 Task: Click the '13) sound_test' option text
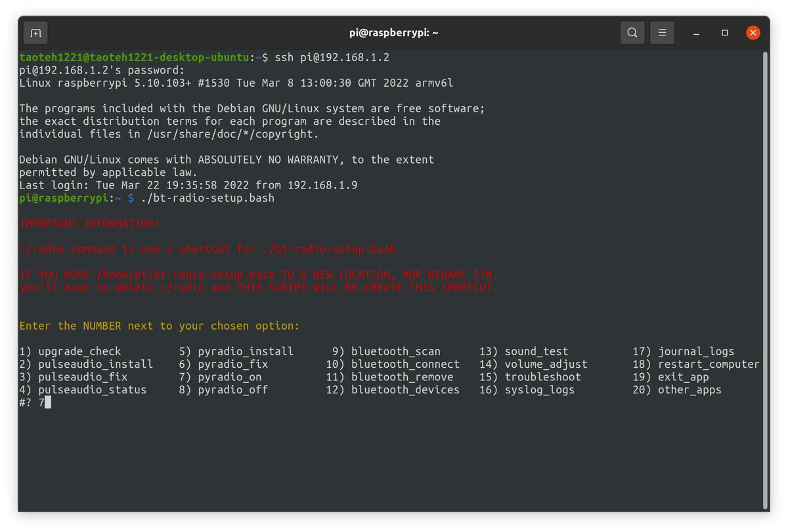click(x=524, y=351)
